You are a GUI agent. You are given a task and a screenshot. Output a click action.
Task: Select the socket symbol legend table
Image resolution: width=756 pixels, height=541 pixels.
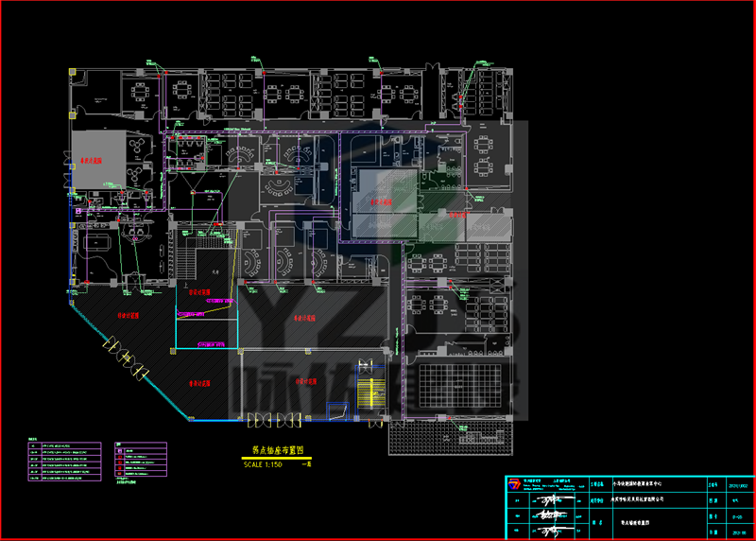coord(141,460)
